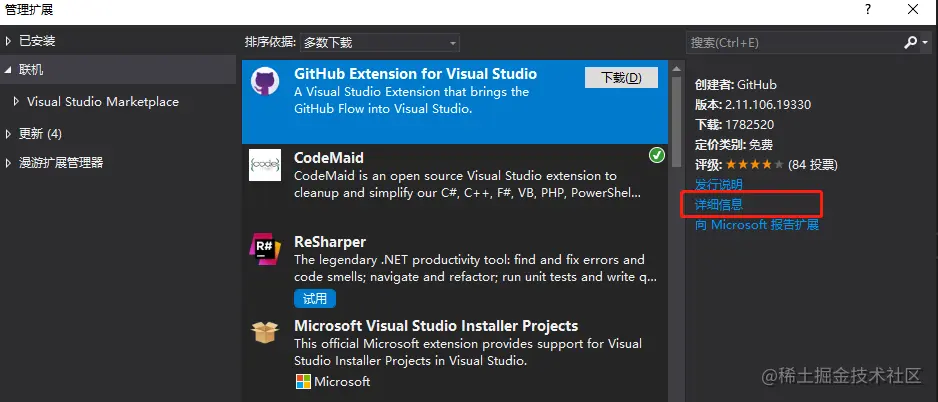
Task: Expand the 已安装 tree node
Action: click(x=9, y=41)
